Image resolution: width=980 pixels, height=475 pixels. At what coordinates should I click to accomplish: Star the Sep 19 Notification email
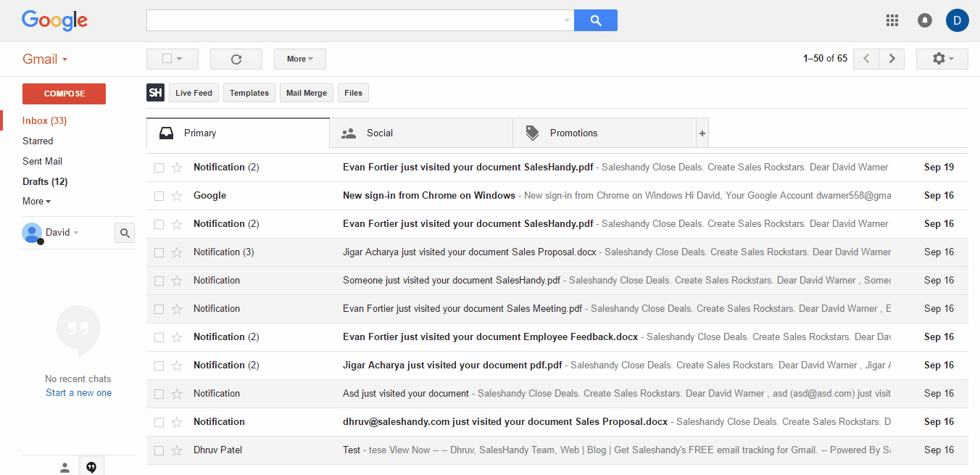(x=177, y=168)
